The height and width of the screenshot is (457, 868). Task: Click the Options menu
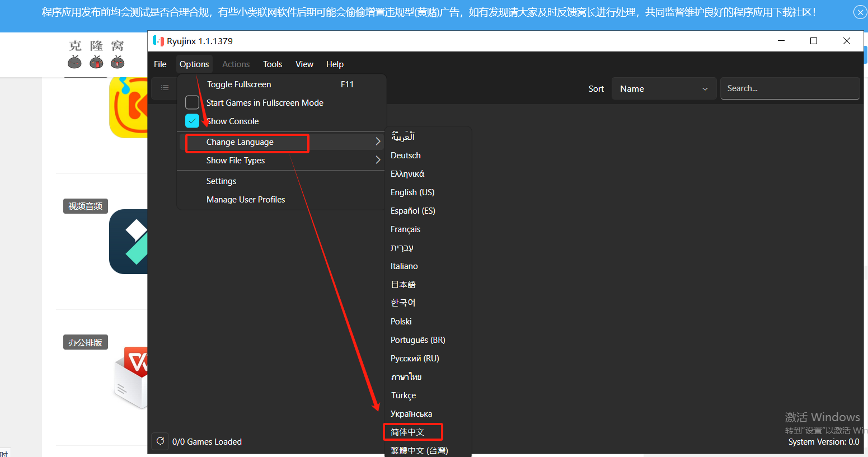point(194,64)
